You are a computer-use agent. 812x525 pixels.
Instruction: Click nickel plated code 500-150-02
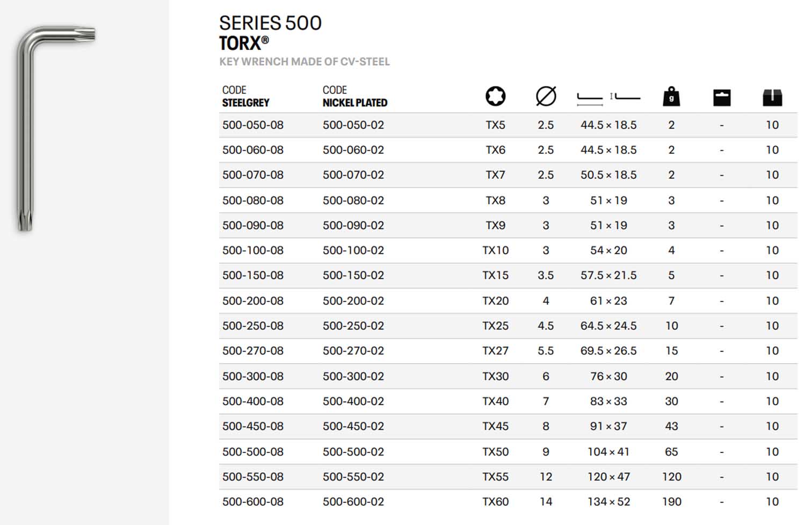click(x=353, y=276)
